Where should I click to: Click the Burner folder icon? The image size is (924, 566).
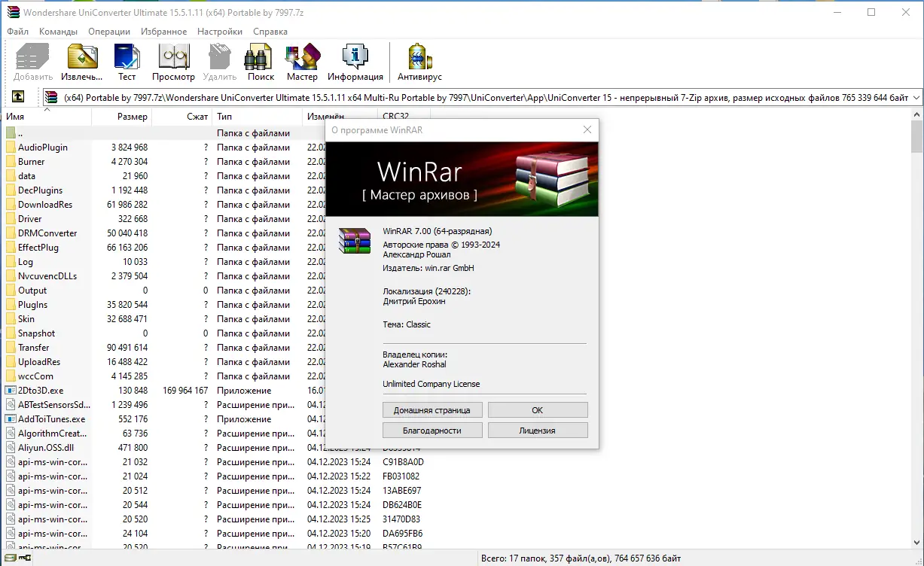(x=11, y=162)
